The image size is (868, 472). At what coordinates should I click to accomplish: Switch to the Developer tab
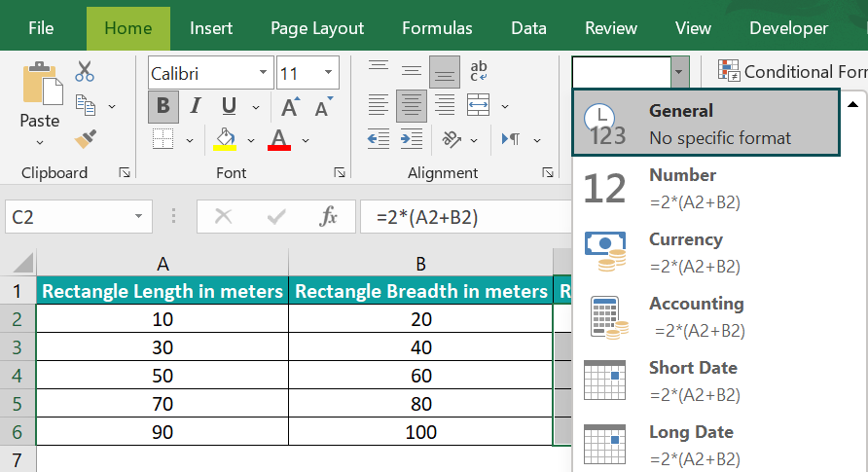(x=789, y=28)
